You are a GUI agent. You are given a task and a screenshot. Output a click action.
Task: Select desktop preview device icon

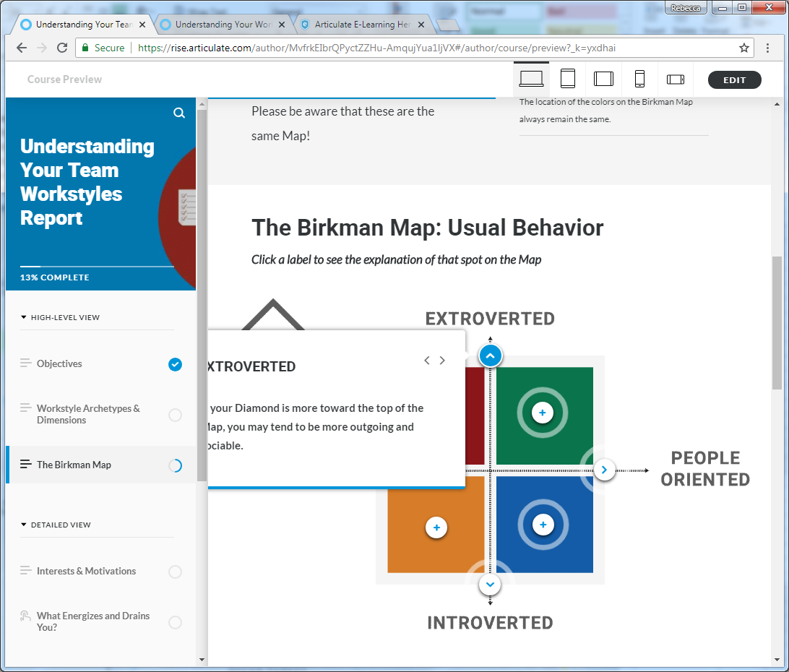[x=531, y=79]
